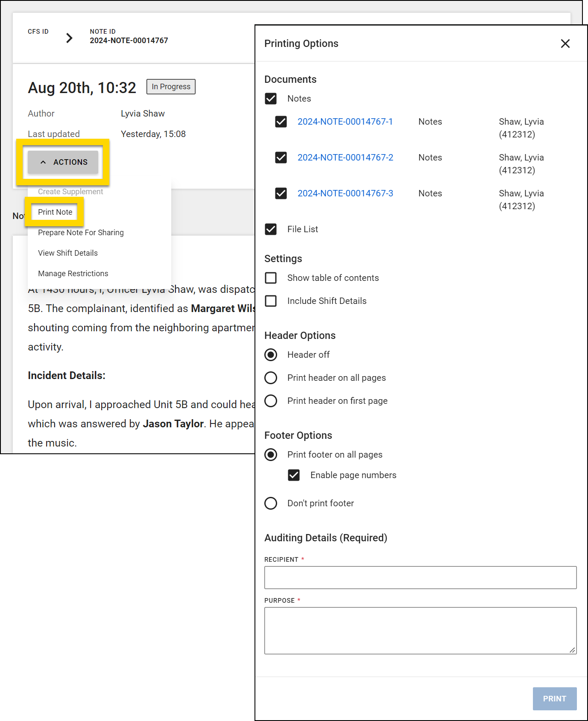Select Don't print footer radio button
The height and width of the screenshot is (721, 588).
(x=271, y=503)
